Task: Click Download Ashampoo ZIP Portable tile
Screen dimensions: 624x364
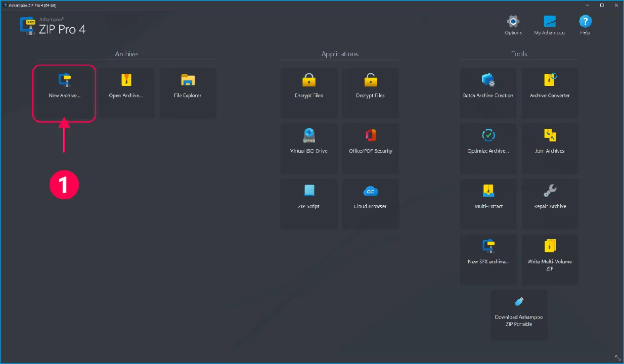Action: tap(519, 315)
